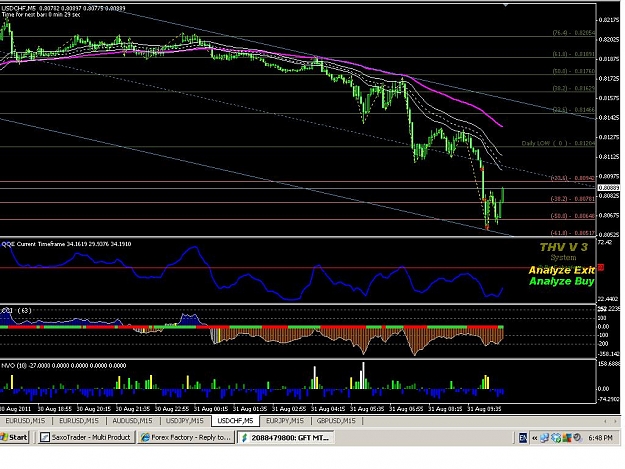Image resolution: width=625 pixels, height=469 pixels.
Task: Click the 0.82175 price axis label
Action: pos(609,20)
